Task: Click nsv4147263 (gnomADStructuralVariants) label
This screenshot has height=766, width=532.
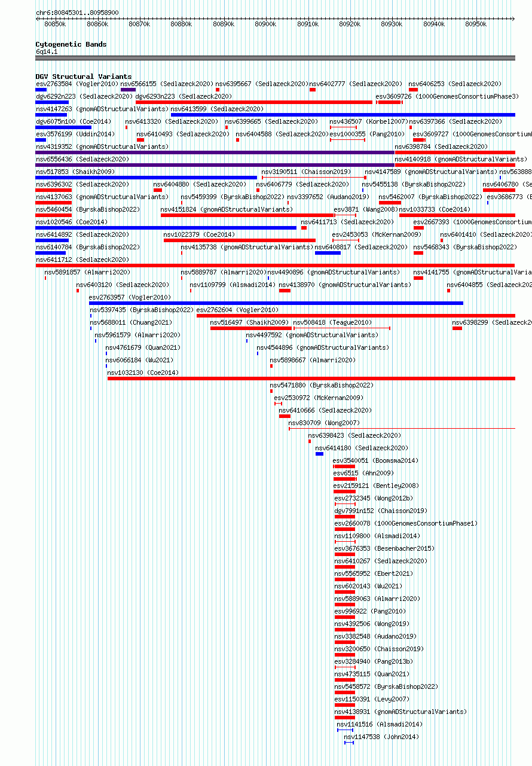Action: tap(102, 109)
